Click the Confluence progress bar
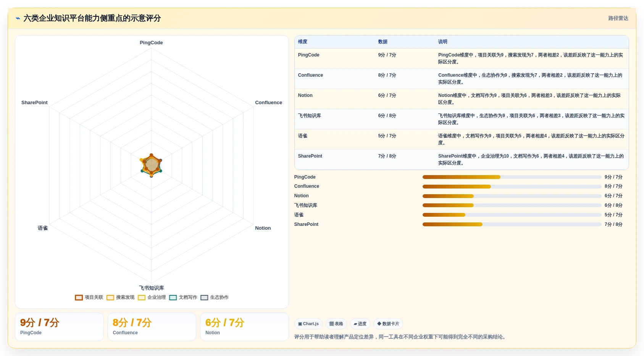Image resolution: width=644 pixels, height=356 pixels. click(x=512, y=187)
